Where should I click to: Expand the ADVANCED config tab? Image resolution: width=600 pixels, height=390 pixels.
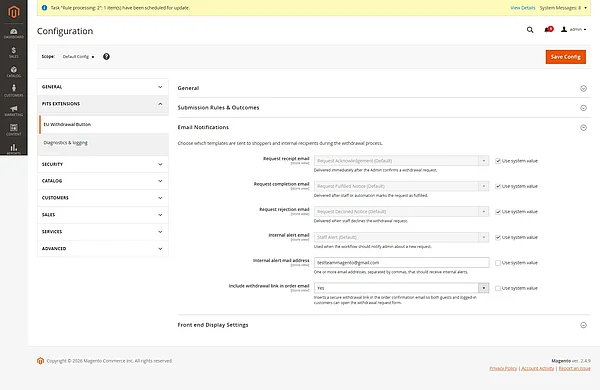(x=103, y=248)
